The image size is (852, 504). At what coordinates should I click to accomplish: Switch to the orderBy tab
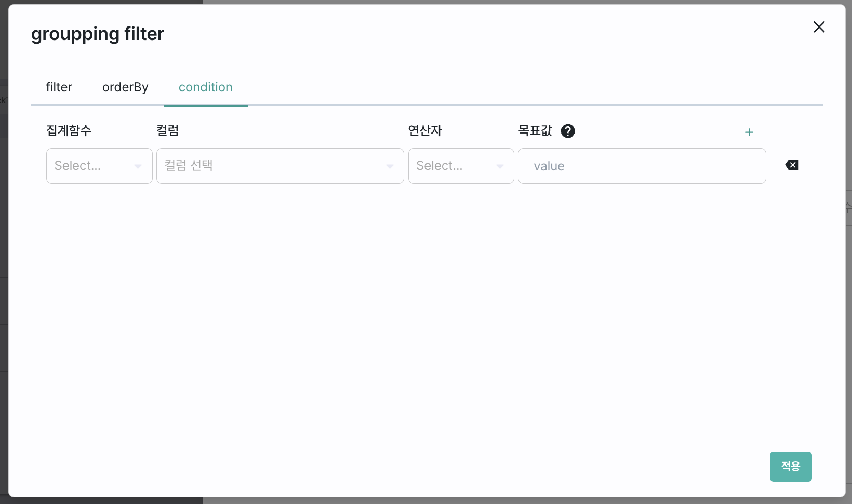(125, 87)
